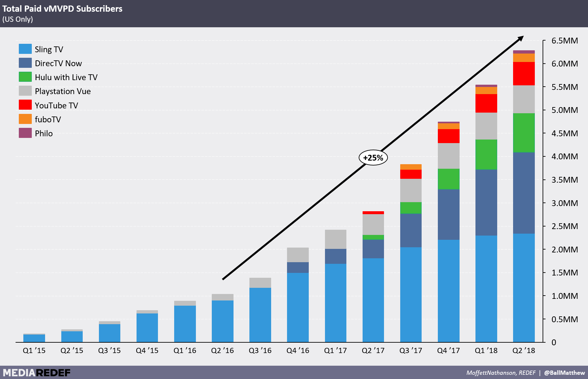The height and width of the screenshot is (379, 588).
Task: Click the Q1 '18 x-axis label
Action: click(x=486, y=350)
